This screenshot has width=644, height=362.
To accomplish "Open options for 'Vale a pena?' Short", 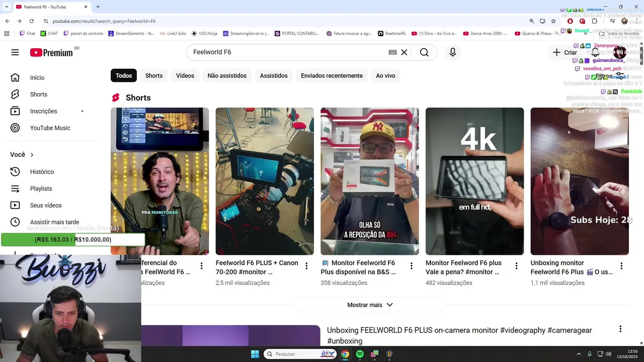I will (516, 266).
